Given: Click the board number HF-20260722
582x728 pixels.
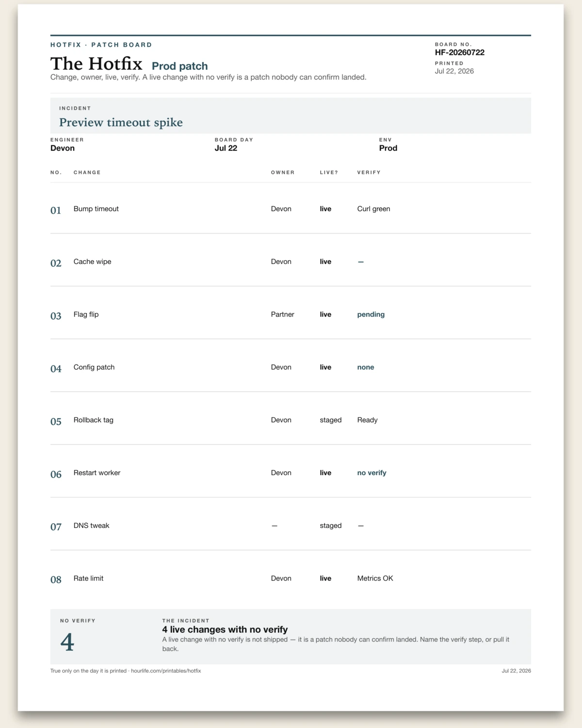Looking at the screenshot, I should [x=460, y=52].
